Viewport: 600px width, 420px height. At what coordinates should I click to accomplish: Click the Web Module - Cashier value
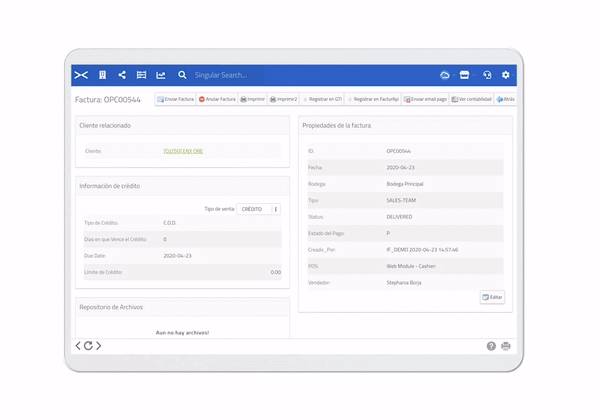(x=411, y=266)
